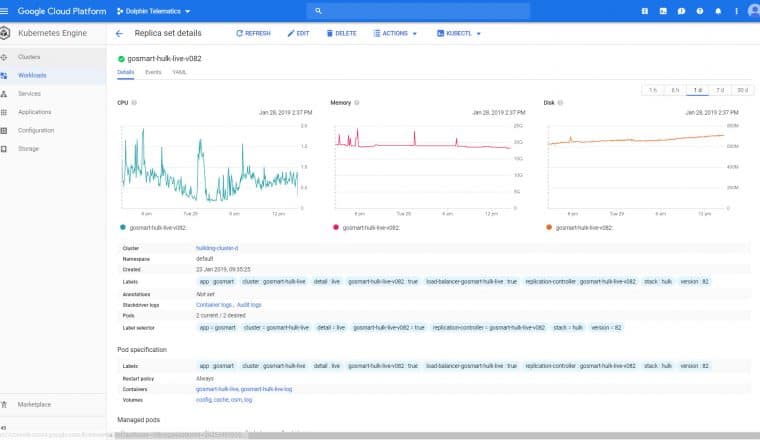Open the feedback alert icon in header
760x440 pixels.
pyautogui.click(x=681, y=11)
